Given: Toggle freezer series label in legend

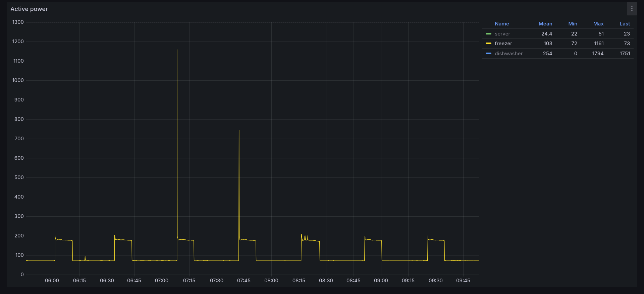Looking at the screenshot, I should (503, 44).
